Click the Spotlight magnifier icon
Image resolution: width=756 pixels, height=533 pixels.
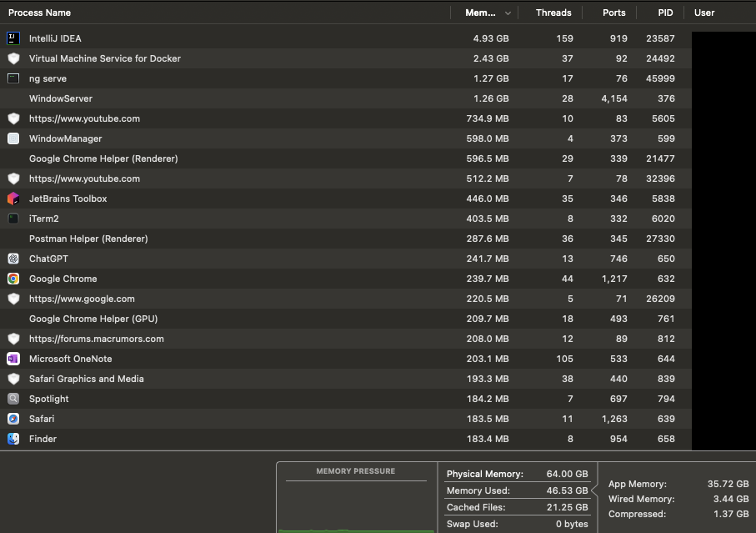(12, 399)
